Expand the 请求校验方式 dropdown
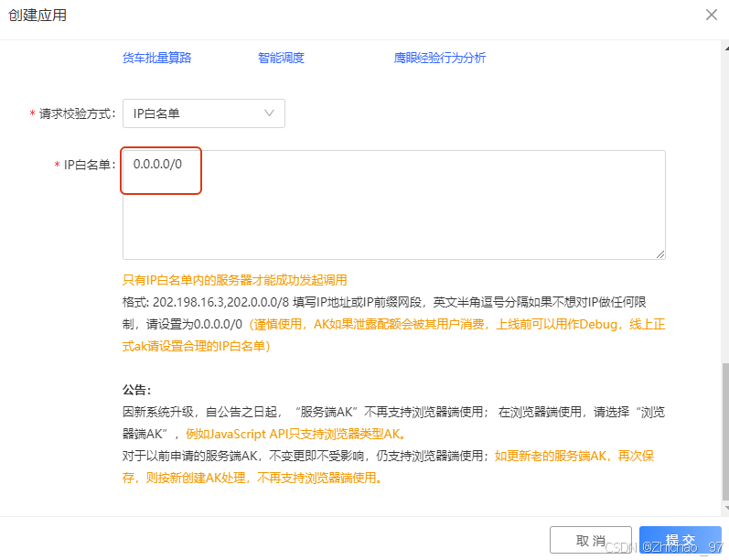The height and width of the screenshot is (560, 729). [204, 113]
